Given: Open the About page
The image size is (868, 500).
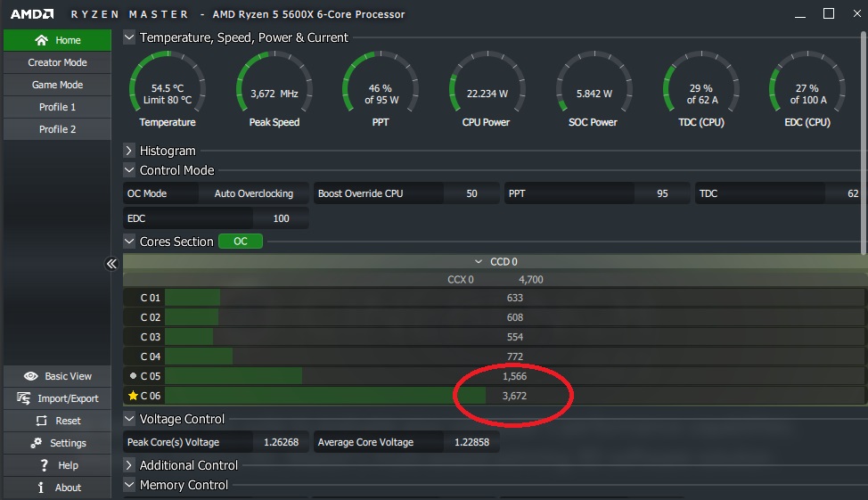Looking at the screenshot, I should click(58, 488).
